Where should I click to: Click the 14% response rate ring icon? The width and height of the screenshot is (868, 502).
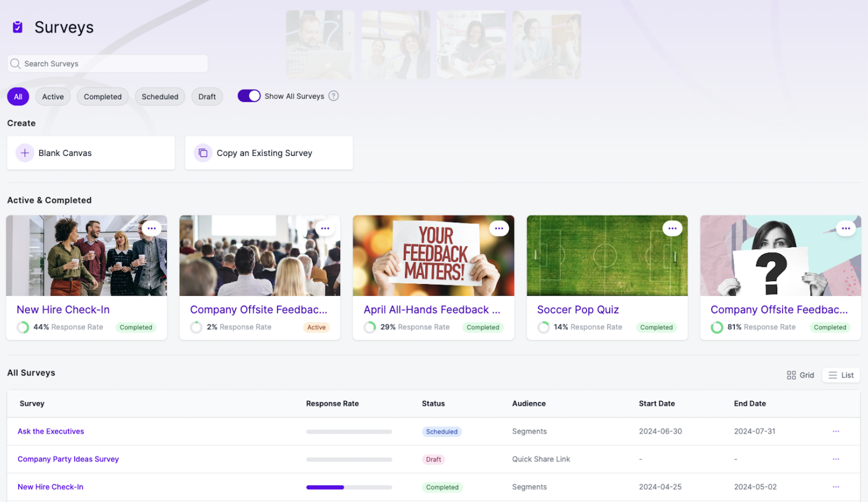point(543,327)
